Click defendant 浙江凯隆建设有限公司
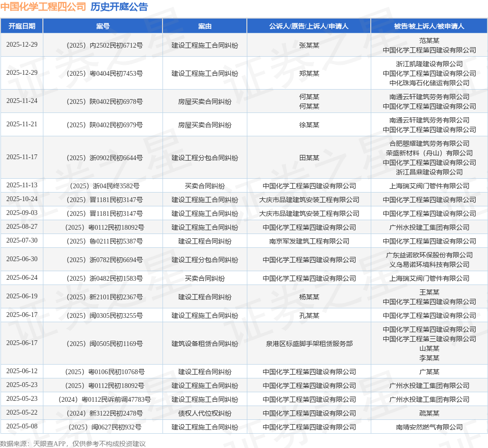Image resolution: width=488 pixels, height=448 pixels. click(x=429, y=64)
